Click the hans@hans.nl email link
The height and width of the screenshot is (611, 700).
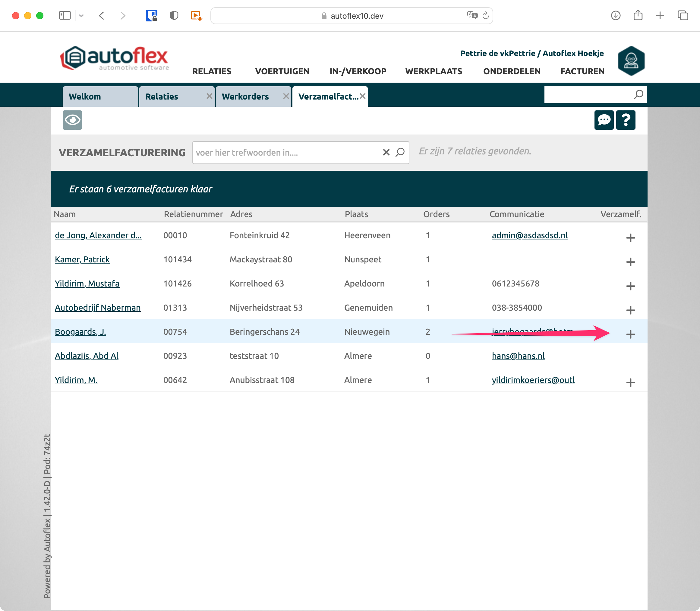518,356
